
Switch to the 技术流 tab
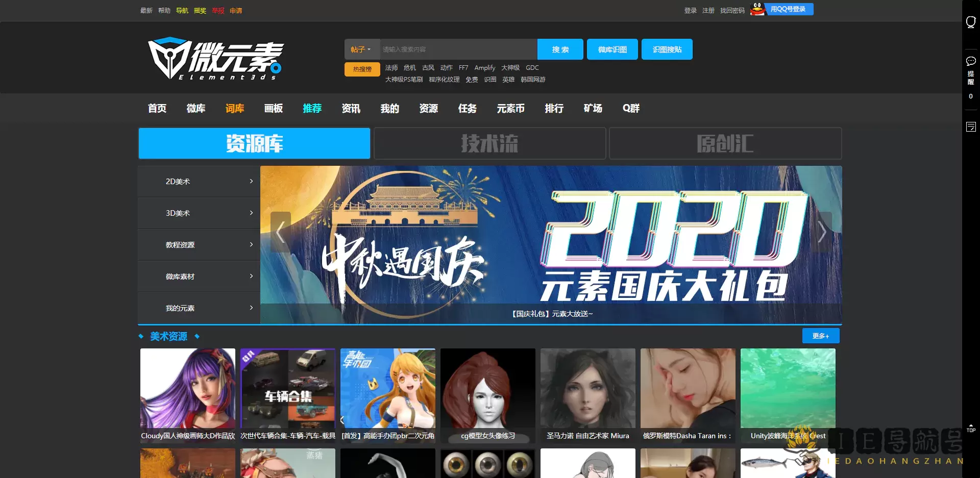pos(489,143)
